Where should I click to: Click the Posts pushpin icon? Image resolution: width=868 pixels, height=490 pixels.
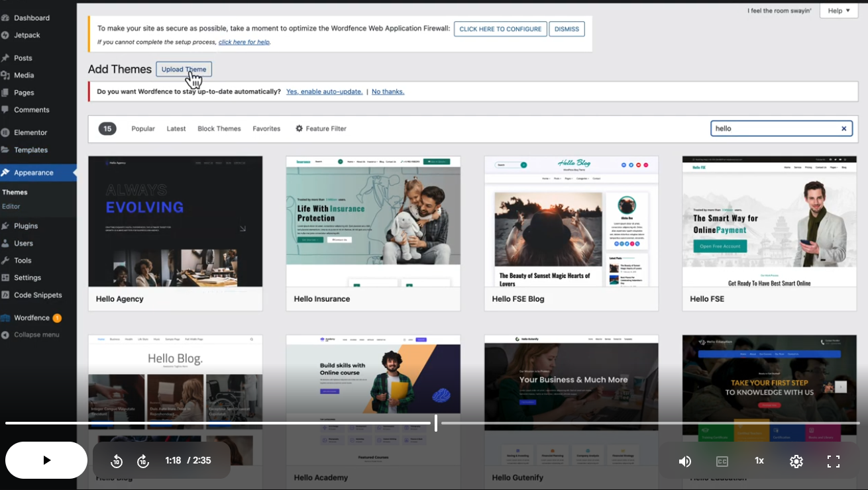[5, 58]
